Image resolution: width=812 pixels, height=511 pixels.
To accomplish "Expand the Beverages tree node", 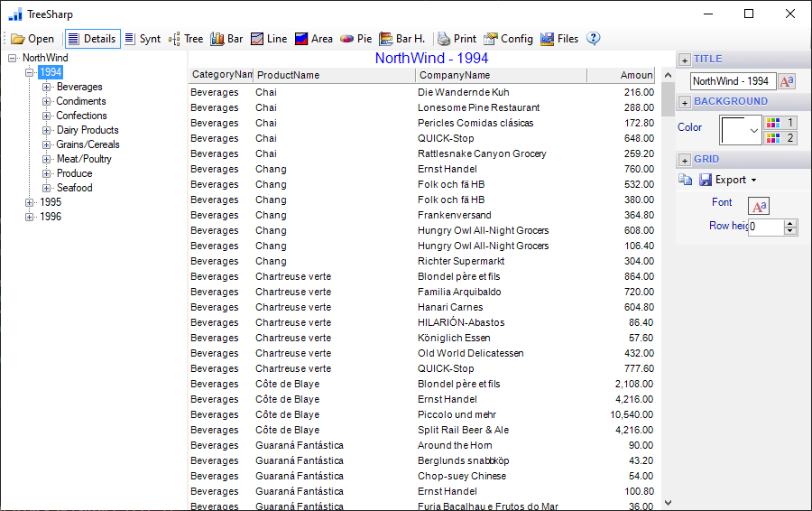I will coord(47,87).
